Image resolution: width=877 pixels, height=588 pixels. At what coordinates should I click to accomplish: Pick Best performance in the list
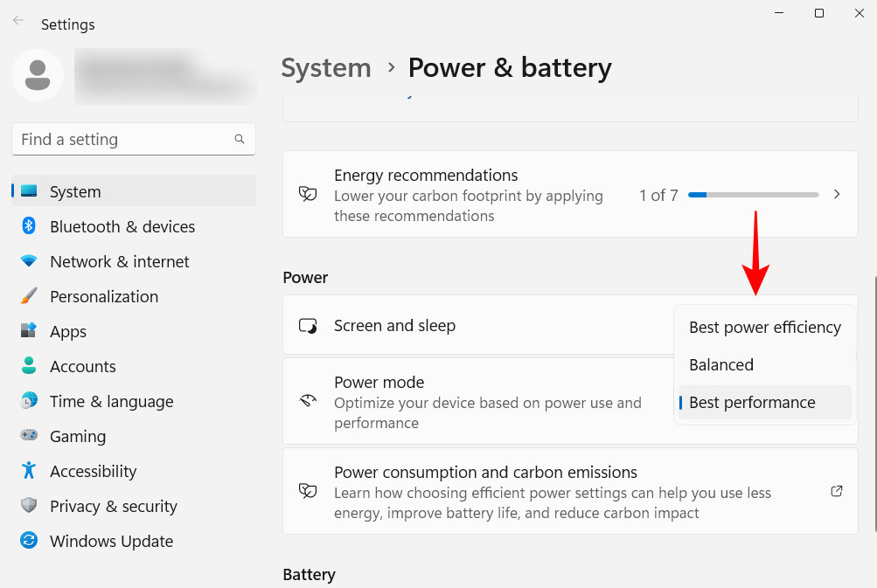tap(752, 403)
